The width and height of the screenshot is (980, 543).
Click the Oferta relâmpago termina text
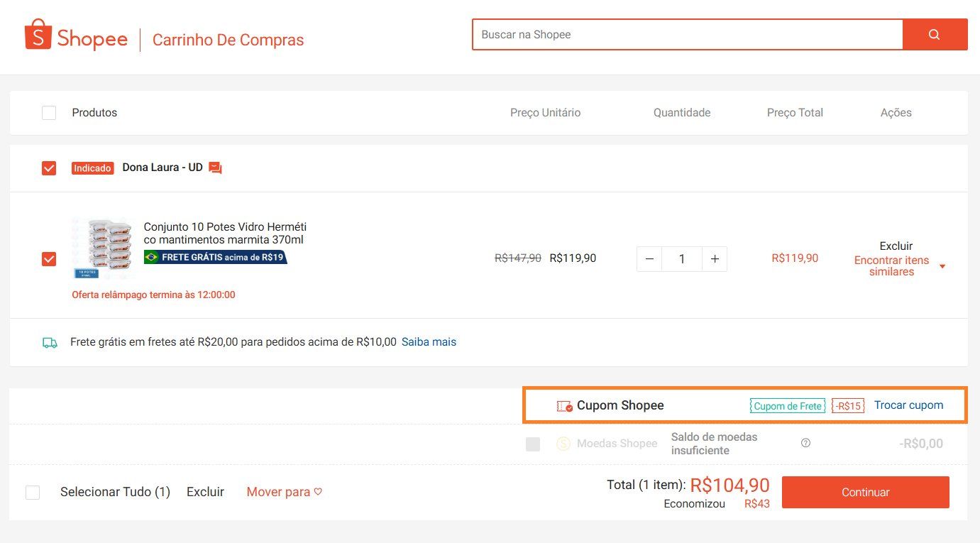(153, 295)
